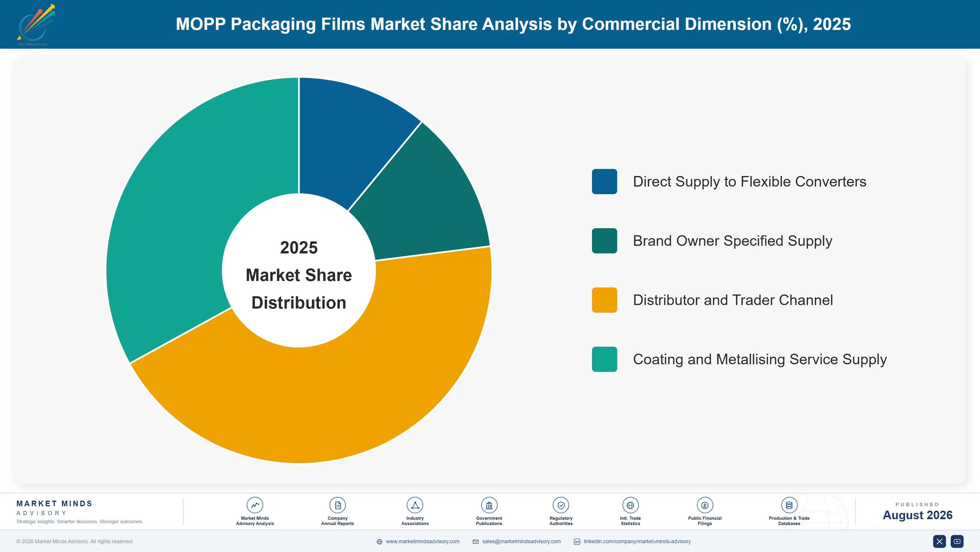This screenshot has height=552, width=980.
Task: Click the chart title text in header
Action: [513, 24]
